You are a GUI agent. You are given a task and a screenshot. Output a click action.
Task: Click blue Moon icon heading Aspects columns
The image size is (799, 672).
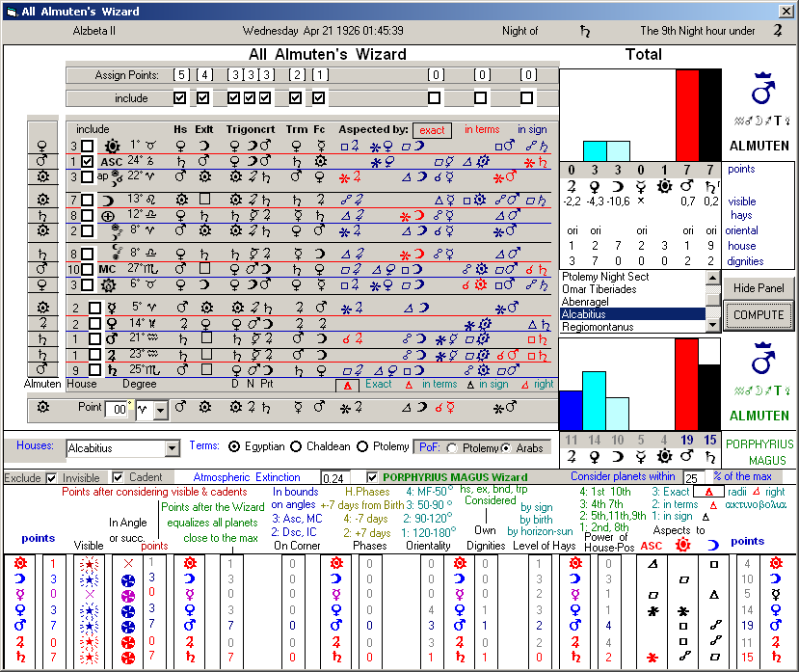point(713,545)
